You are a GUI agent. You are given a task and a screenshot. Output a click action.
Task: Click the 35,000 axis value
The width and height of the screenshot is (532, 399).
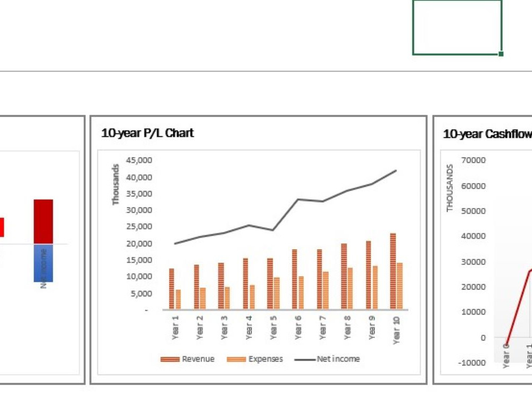pyautogui.click(x=139, y=194)
